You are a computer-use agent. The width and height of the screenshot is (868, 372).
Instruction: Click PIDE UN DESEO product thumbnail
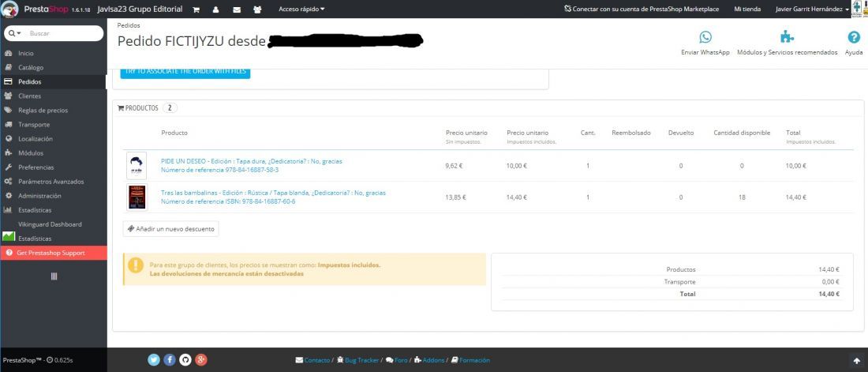pos(137,165)
